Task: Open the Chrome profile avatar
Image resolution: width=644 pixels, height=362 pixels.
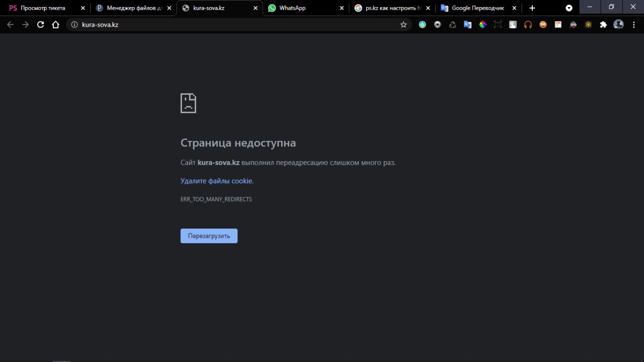Action: coord(618,24)
